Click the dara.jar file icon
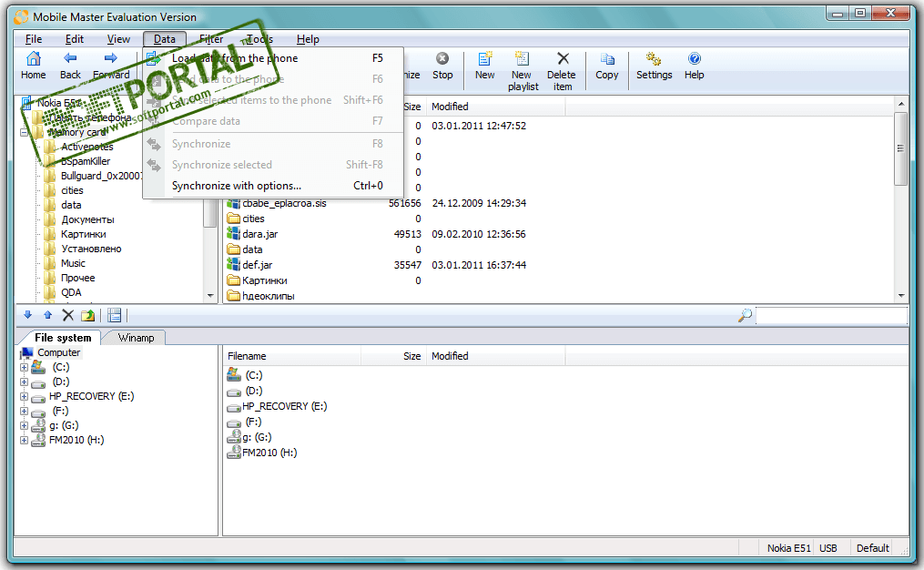 click(233, 234)
